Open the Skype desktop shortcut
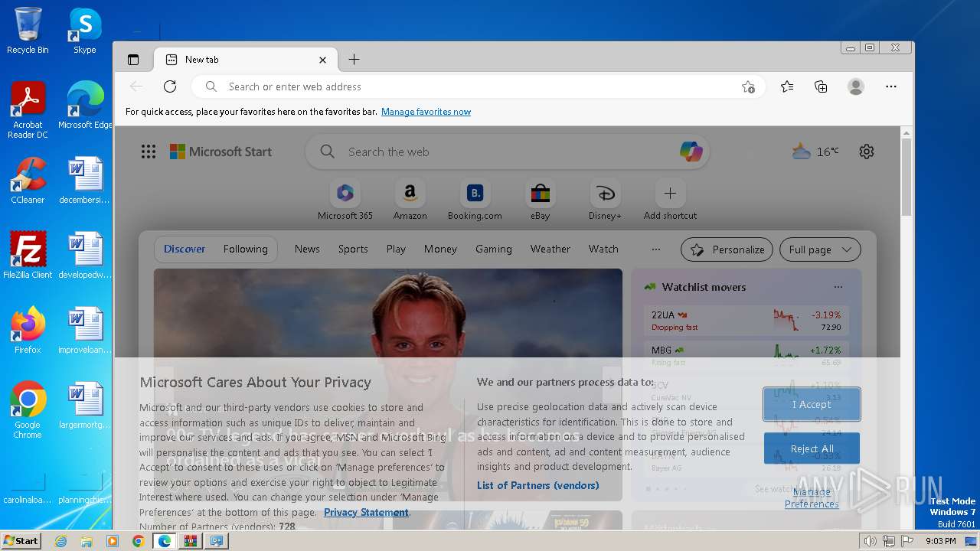980x551 pixels. tap(85, 31)
